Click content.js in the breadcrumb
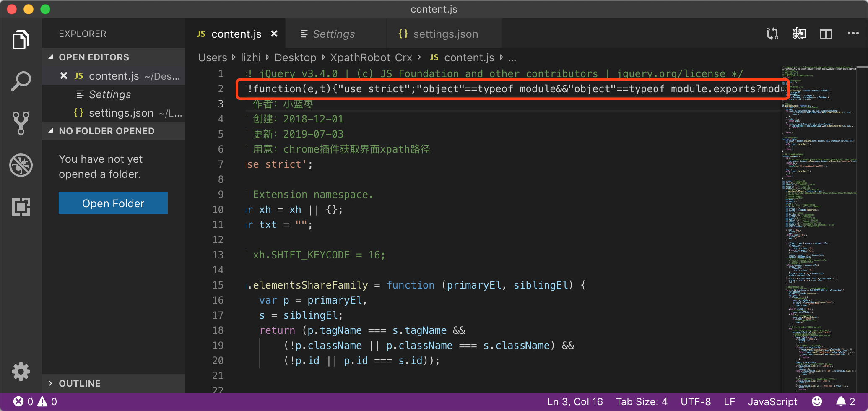 pos(469,57)
